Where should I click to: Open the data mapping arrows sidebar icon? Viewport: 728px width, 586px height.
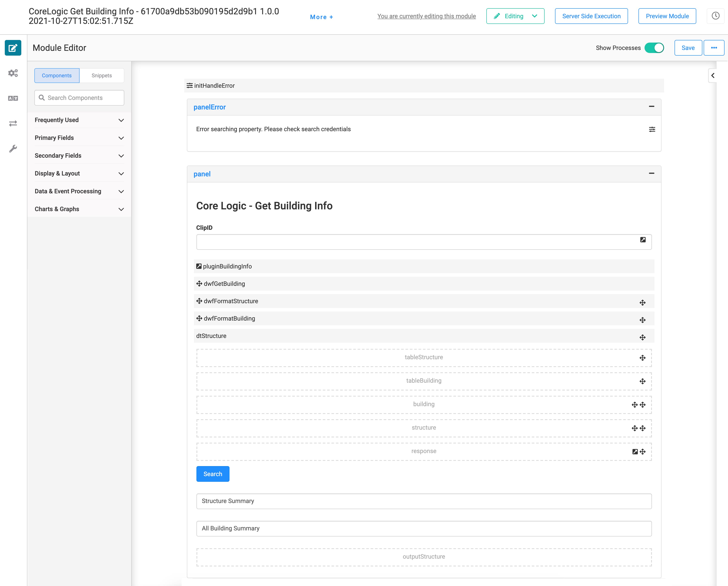pos(13,124)
